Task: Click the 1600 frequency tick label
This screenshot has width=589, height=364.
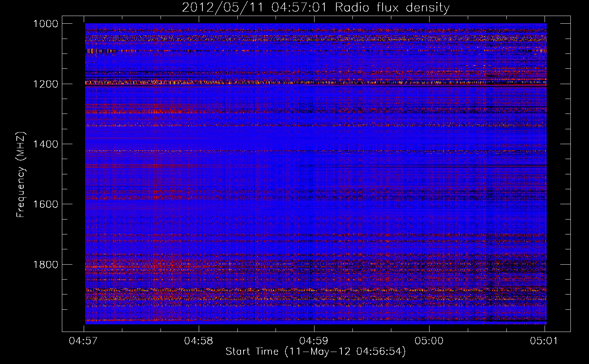Action: click(46, 204)
